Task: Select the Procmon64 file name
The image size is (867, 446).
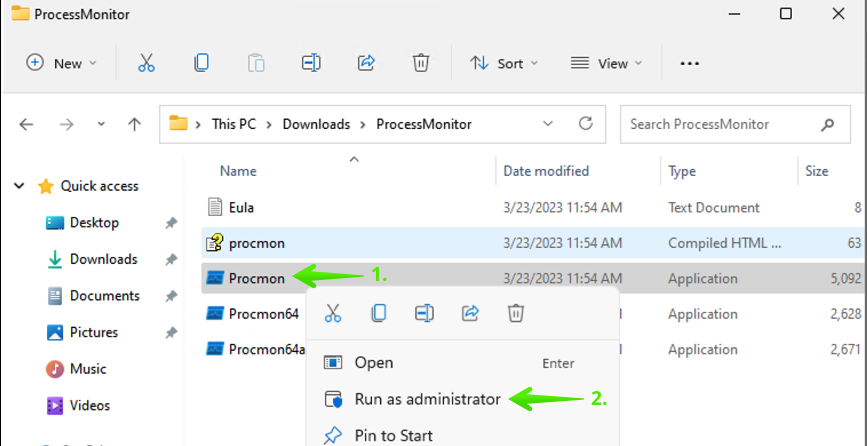Action: pos(264,314)
